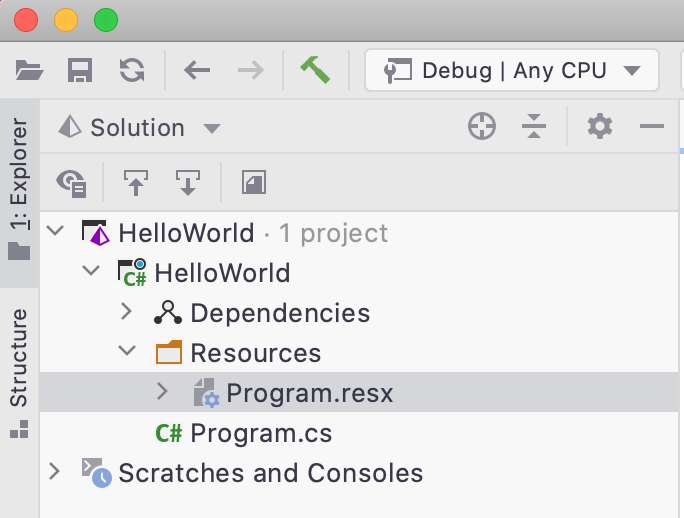Enable autoscroll from source down-arrow icon

point(187,182)
